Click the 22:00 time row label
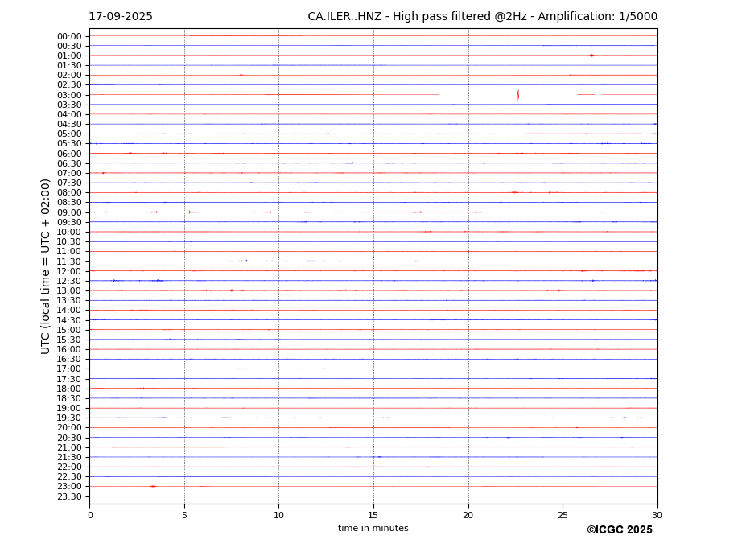Image resolution: width=746 pixels, height=560 pixels. click(x=69, y=467)
